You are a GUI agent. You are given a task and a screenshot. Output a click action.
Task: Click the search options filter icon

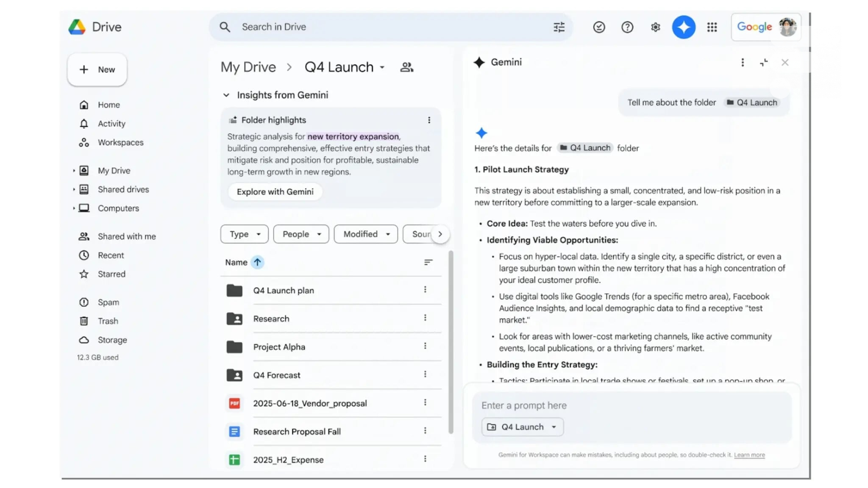point(559,27)
